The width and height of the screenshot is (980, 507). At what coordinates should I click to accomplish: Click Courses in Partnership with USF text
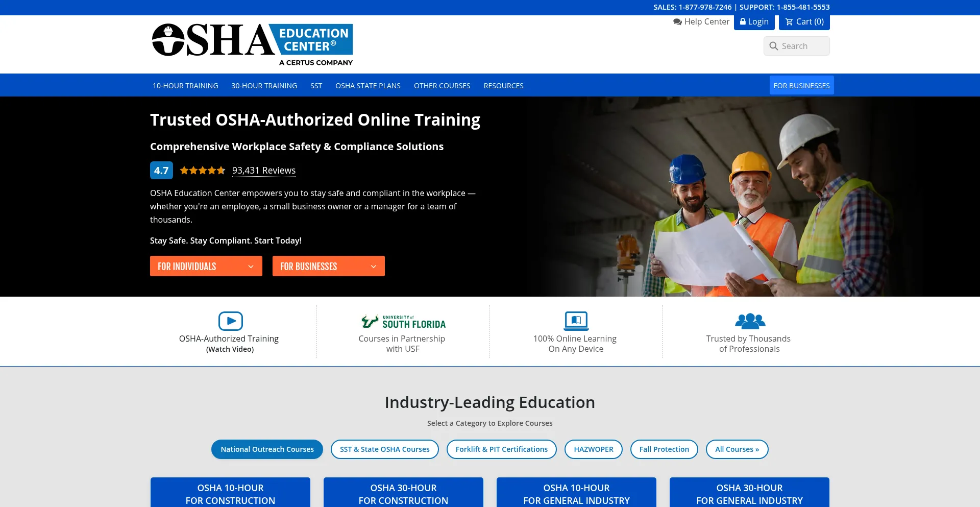[x=402, y=344]
